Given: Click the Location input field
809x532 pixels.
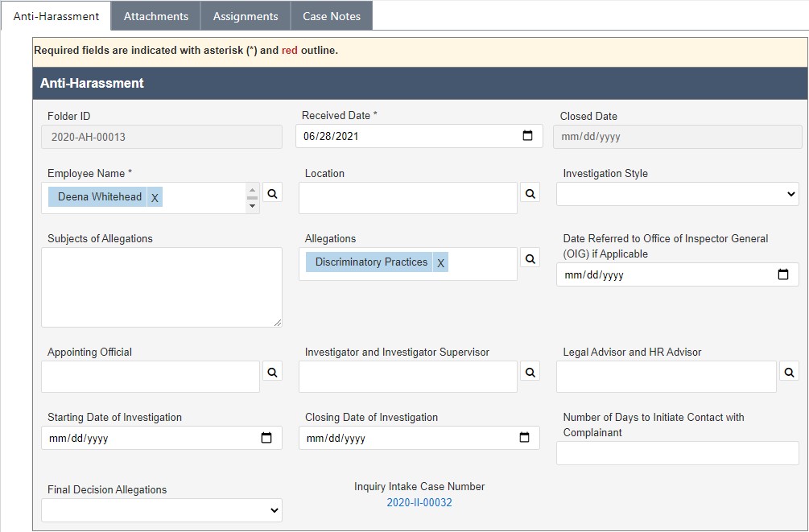Looking at the screenshot, I should tap(407, 198).
